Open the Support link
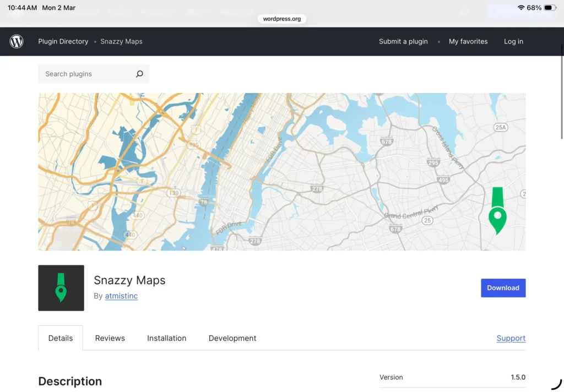564x392 pixels. click(x=511, y=338)
